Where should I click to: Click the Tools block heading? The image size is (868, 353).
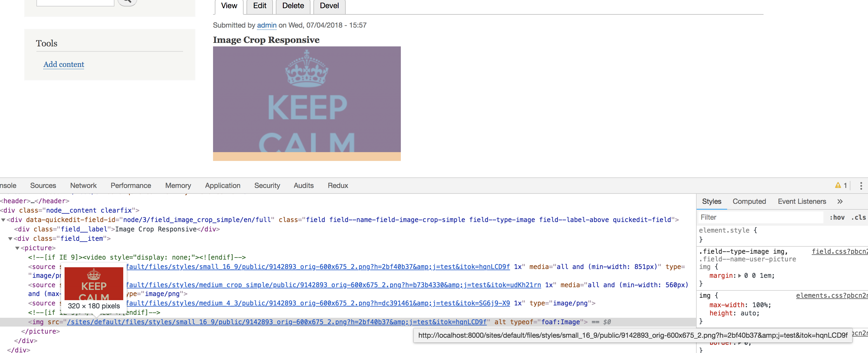46,43
